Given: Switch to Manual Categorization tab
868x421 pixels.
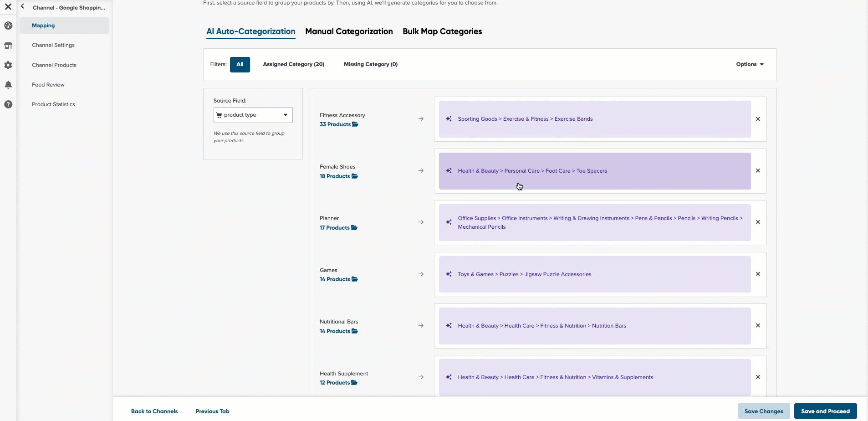Looking at the screenshot, I should 349,31.
